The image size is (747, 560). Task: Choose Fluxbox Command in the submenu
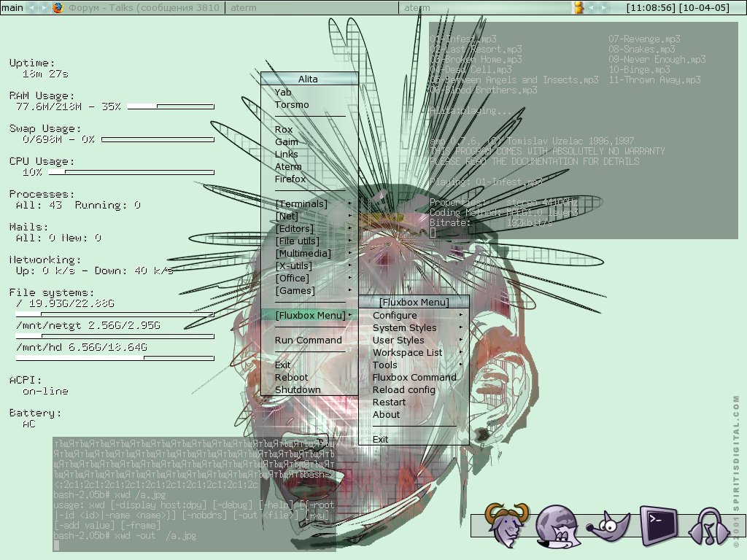pos(414,377)
